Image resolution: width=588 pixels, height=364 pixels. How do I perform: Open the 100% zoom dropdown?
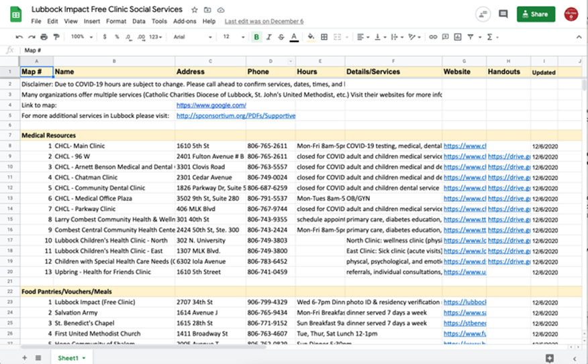tap(82, 37)
